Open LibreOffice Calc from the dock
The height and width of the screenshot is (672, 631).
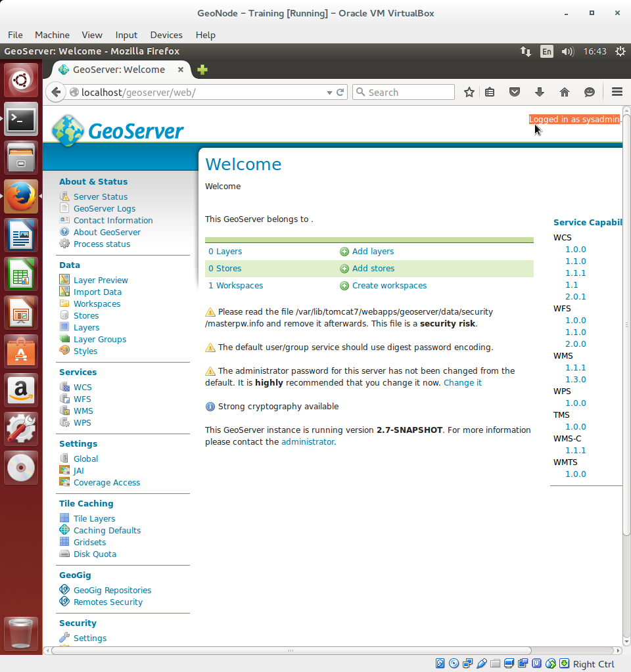20,274
